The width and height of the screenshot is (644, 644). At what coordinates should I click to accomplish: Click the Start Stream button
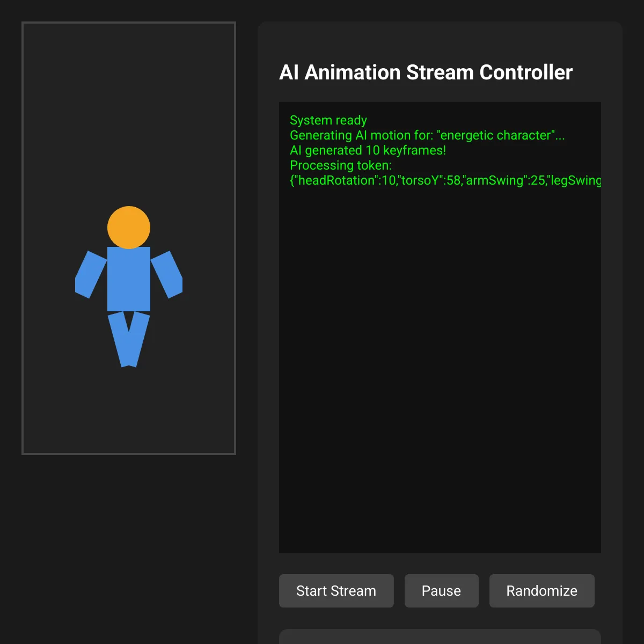click(336, 590)
